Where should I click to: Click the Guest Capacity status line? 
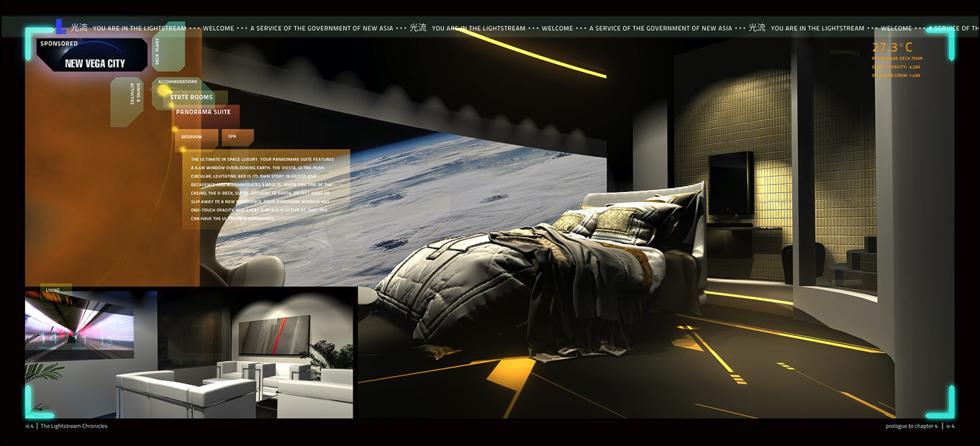tap(896, 67)
